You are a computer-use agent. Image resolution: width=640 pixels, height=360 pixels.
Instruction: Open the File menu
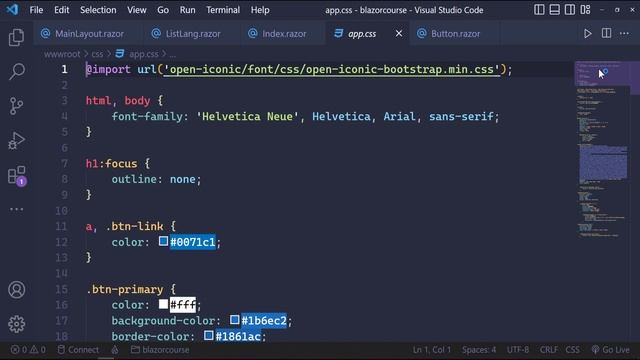36,10
